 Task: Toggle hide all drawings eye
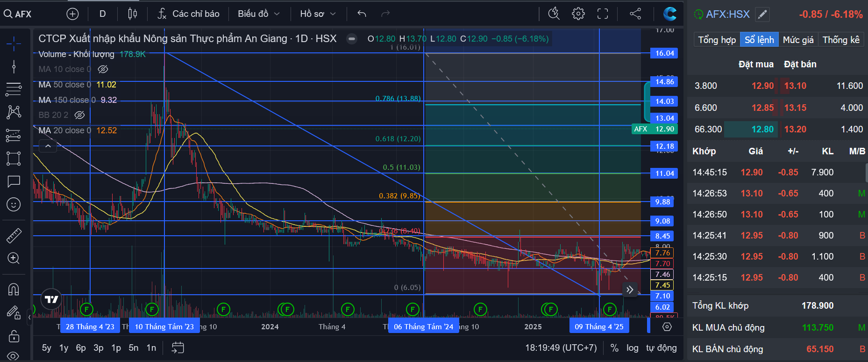coord(14,356)
